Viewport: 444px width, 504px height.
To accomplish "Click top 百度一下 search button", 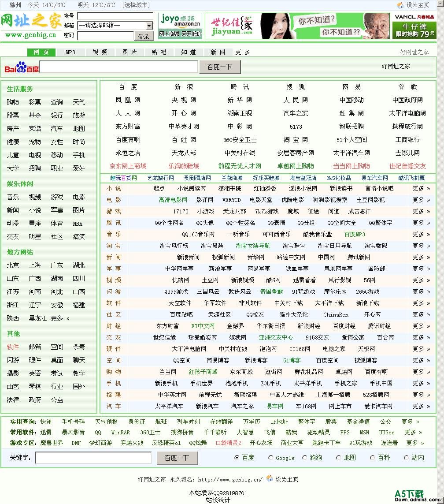I will pos(219,67).
